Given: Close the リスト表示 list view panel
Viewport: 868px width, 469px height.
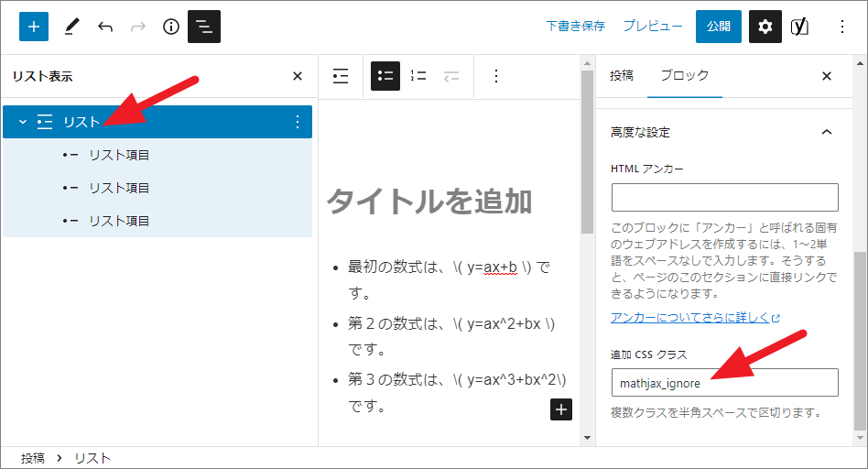Looking at the screenshot, I should 297,76.
